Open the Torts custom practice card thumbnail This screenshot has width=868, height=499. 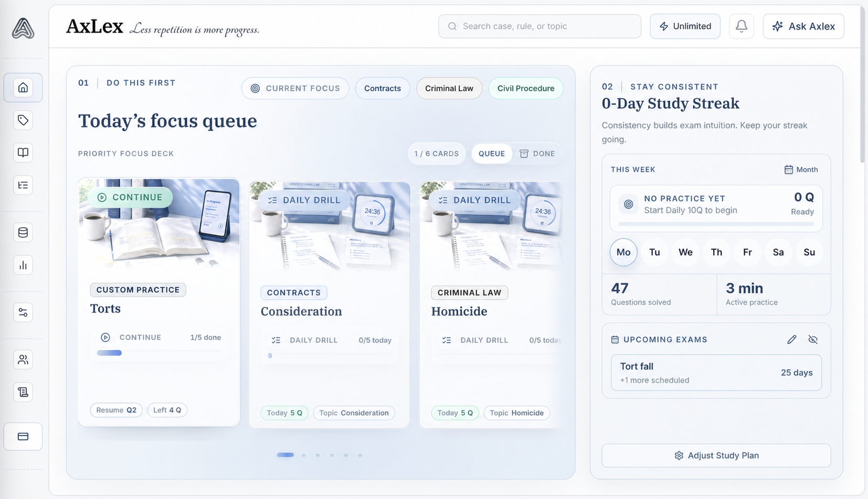[159, 225]
